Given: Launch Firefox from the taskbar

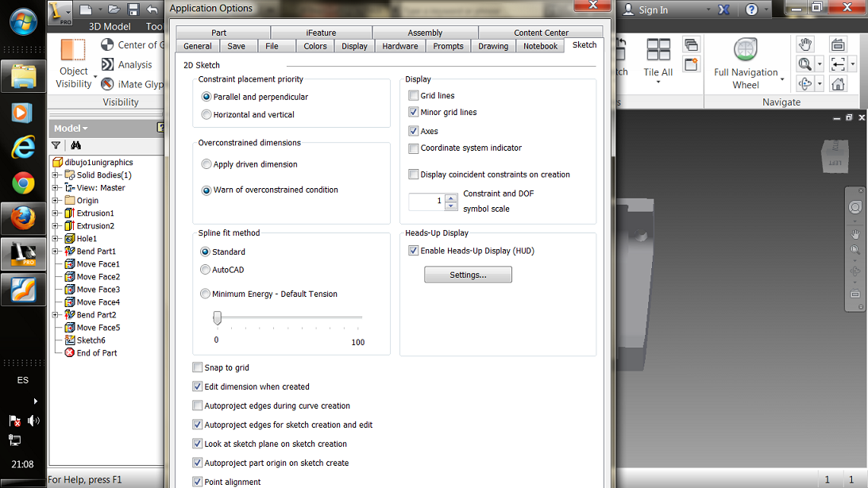Looking at the screenshot, I should tap(22, 217).
